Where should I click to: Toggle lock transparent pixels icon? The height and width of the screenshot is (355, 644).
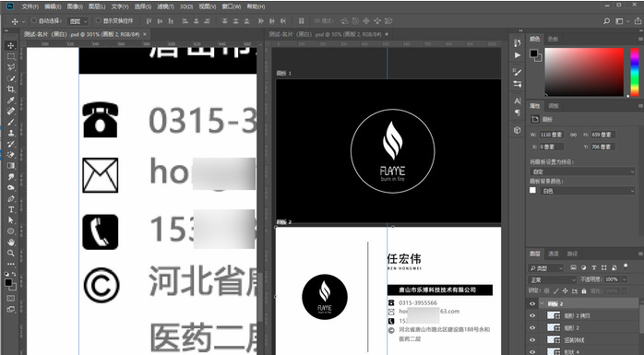tap(547, 291)
